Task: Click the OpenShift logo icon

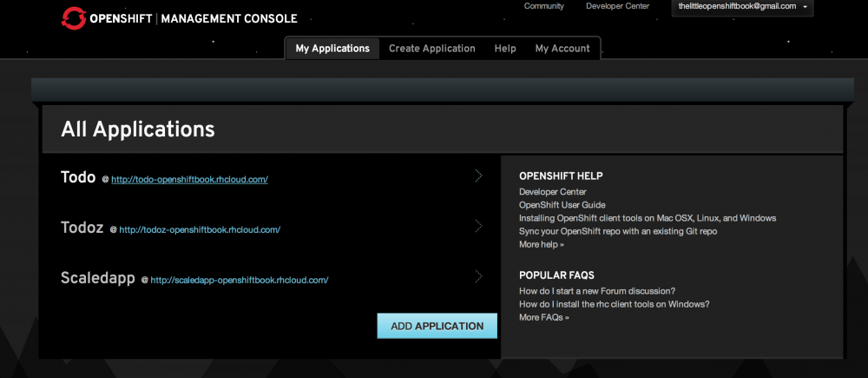Action: [74, 17]
